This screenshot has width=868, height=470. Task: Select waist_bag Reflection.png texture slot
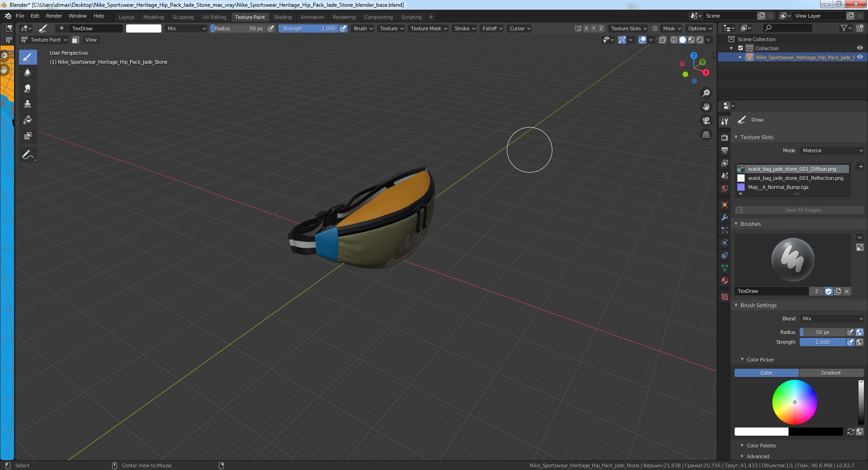click(x=792, y=178)
